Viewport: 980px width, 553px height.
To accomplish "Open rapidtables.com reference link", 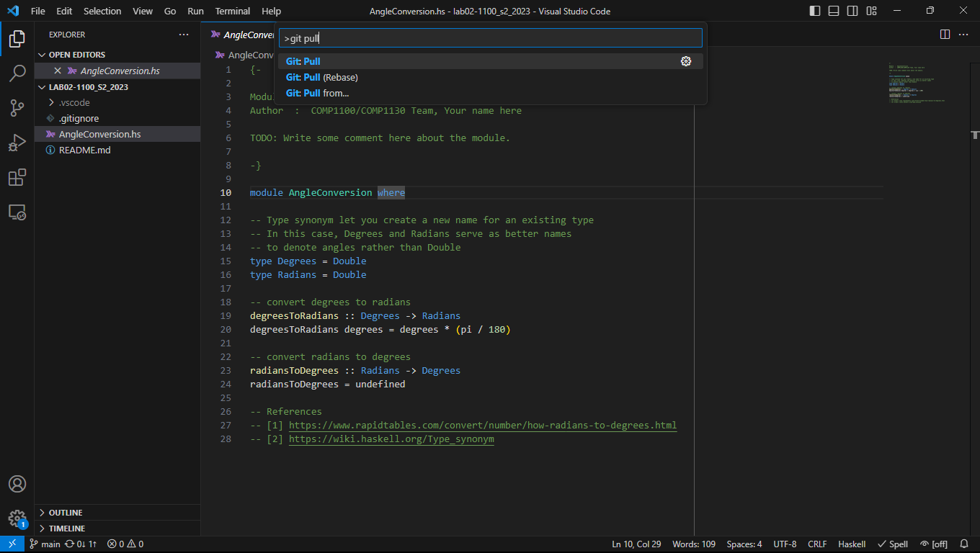I will 483,426.
